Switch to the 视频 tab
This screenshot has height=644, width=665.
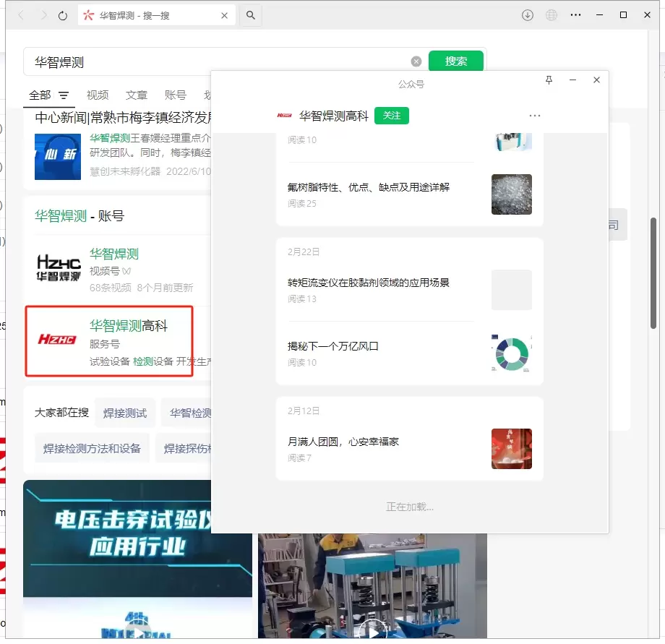click(x=98, y=95)
